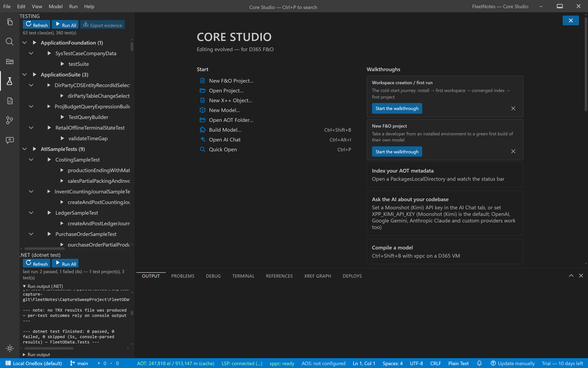Click the Core Studio Ctrl+P search box
Screen dimensions: 588x368
click(283, 7)
